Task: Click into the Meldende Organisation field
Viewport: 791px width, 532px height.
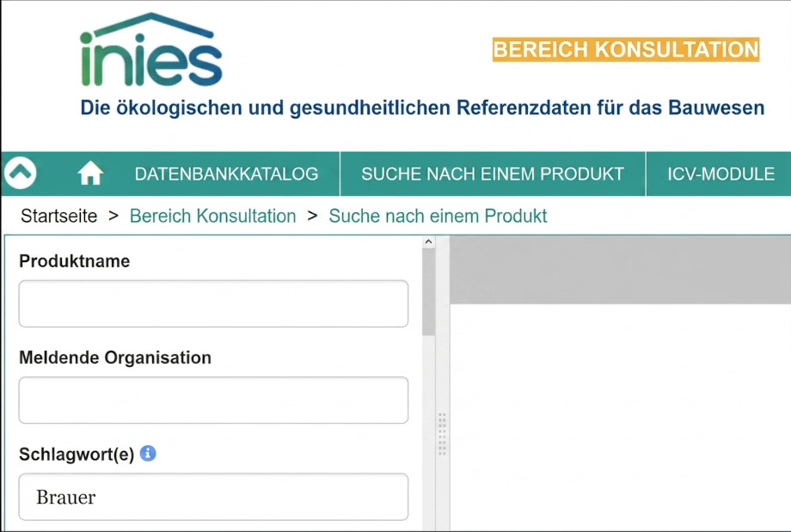Action: (213, 400)
